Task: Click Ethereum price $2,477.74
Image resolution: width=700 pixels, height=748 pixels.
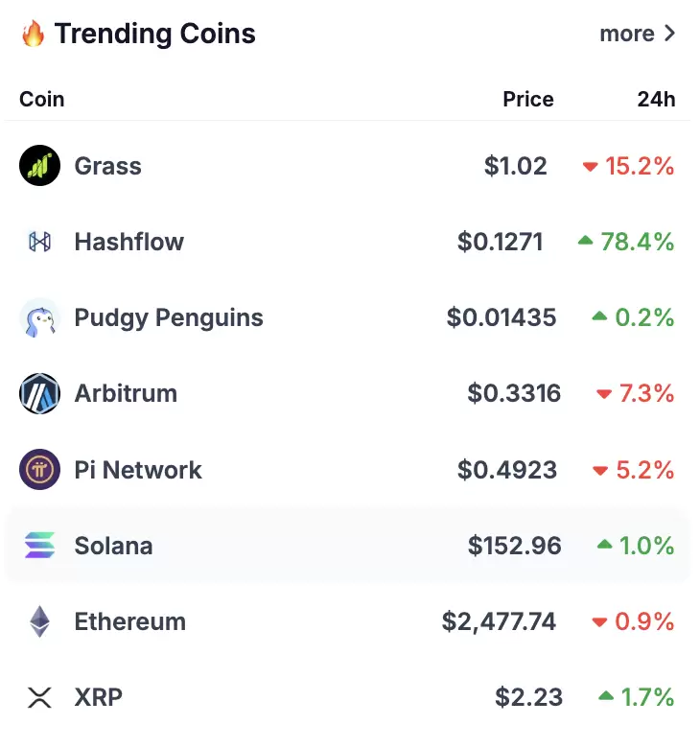Action: click(500, 622)
